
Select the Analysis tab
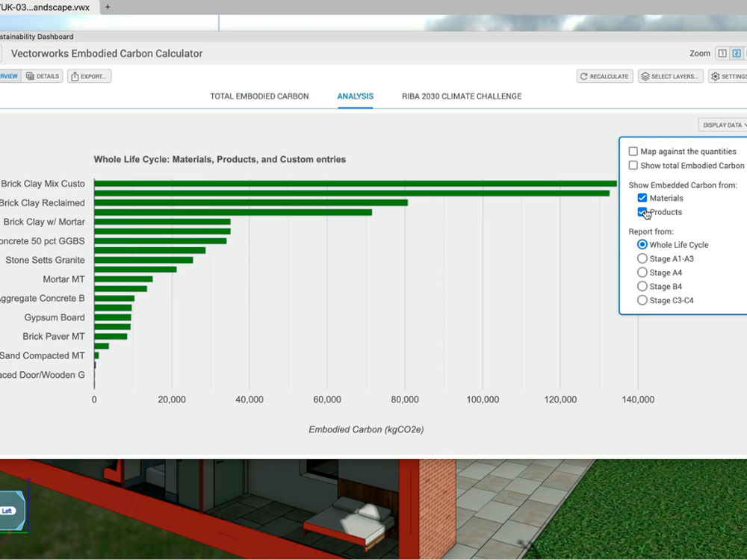point(356,96)
